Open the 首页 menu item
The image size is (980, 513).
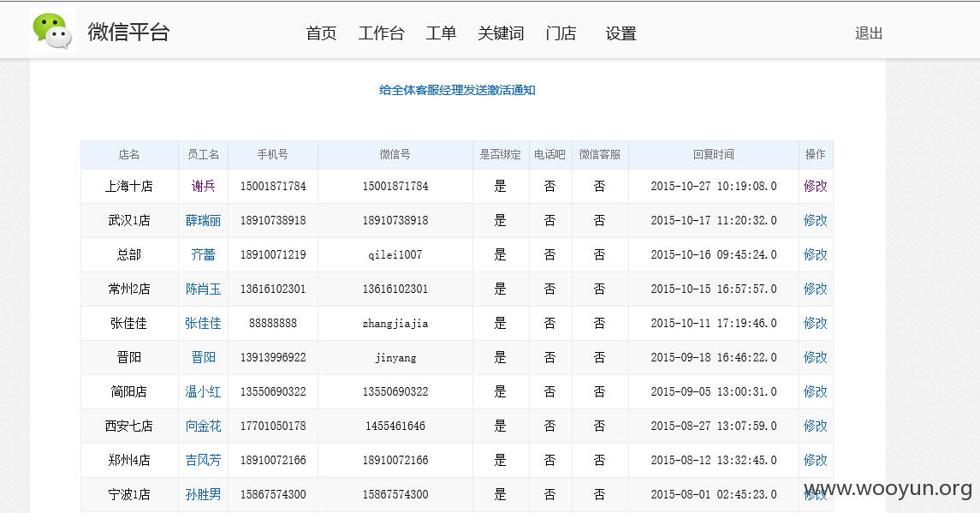321,33
